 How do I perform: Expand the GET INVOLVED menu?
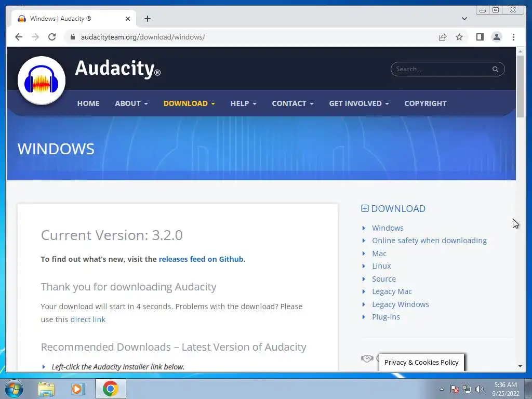click(x=358, y=103)
